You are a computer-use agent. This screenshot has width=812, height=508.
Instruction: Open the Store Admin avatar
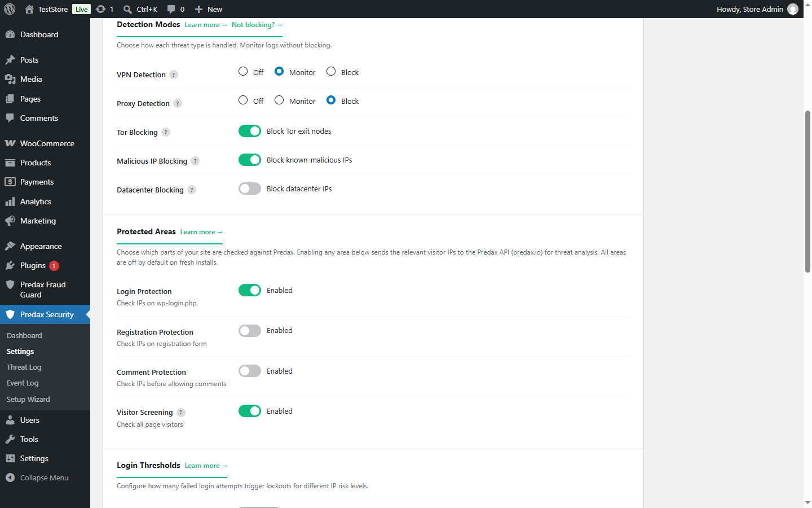[x=793, y=9]
